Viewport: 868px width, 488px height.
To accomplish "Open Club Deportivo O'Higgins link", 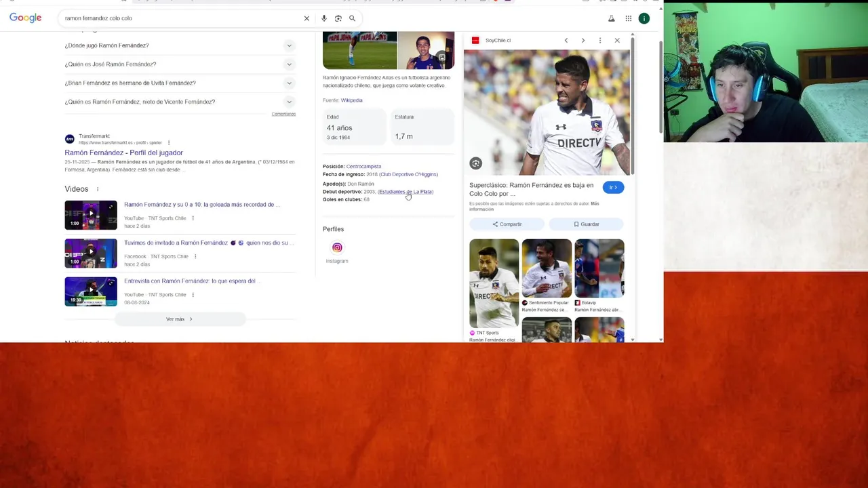I will [409, 174].
